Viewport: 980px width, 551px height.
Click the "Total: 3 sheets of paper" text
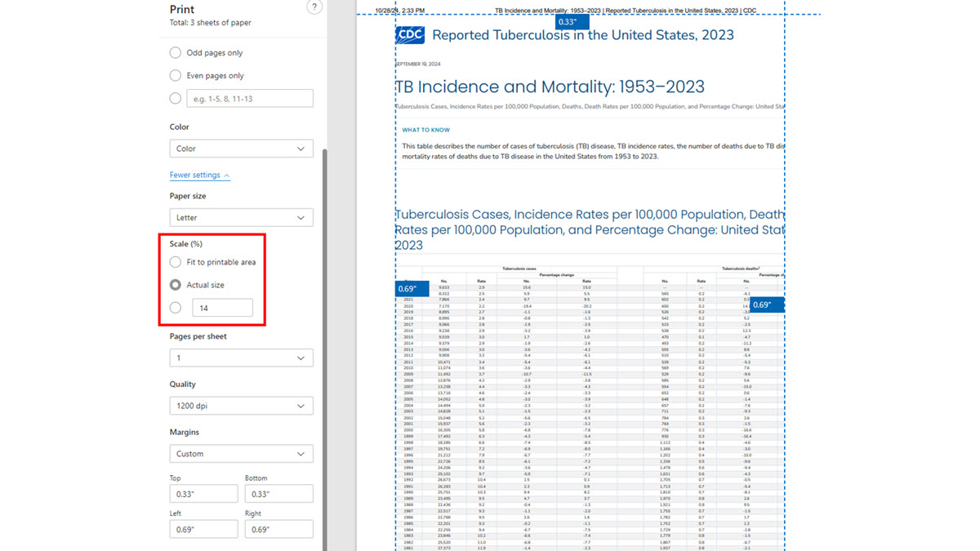click(x=210, y=23)
